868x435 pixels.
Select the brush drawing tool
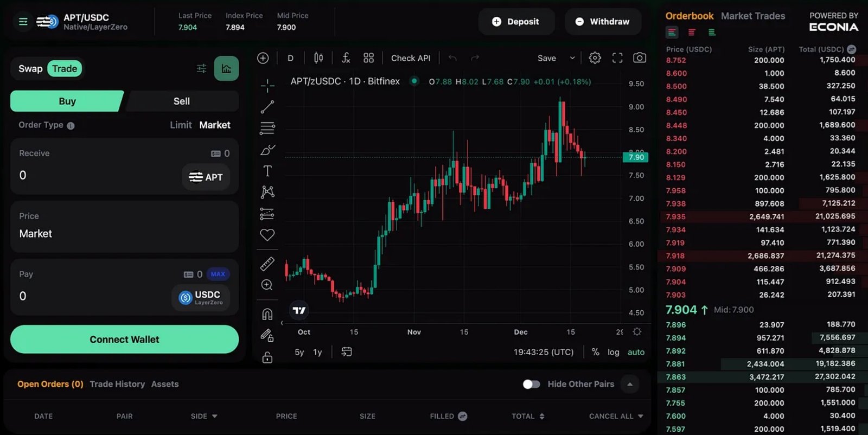[267, 150]
